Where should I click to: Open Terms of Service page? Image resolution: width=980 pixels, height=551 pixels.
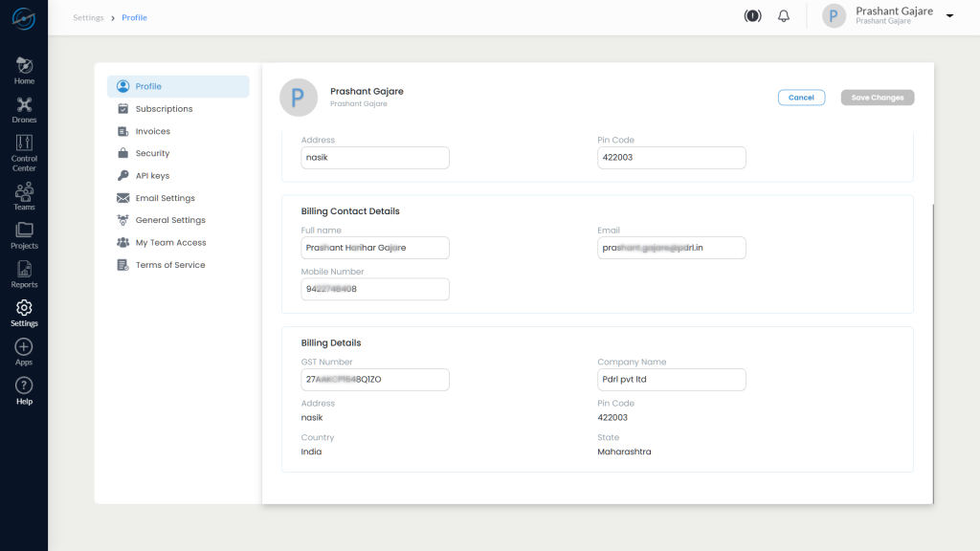click(173, 264)
